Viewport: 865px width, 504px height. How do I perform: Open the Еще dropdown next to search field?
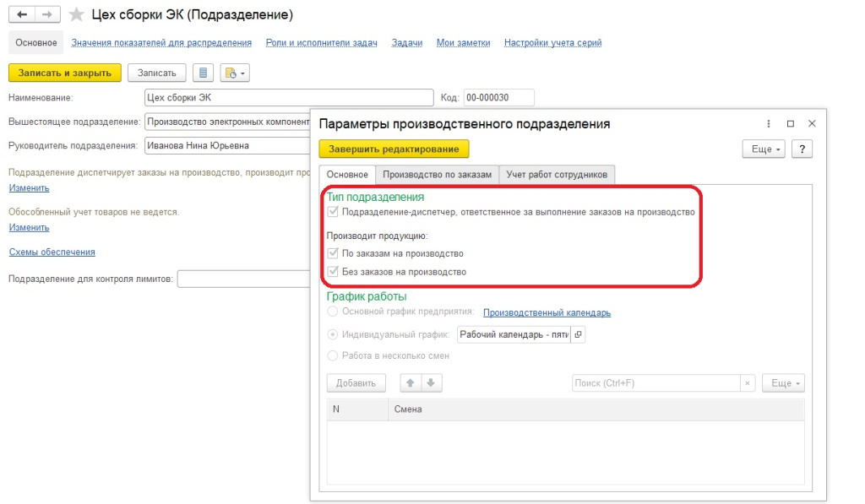[x=783, y=383]
